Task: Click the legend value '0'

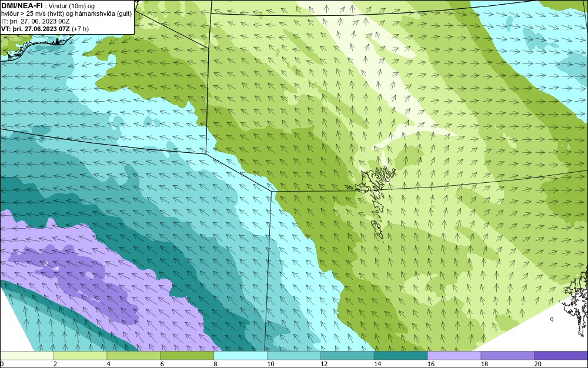Action: pos(2,364)
